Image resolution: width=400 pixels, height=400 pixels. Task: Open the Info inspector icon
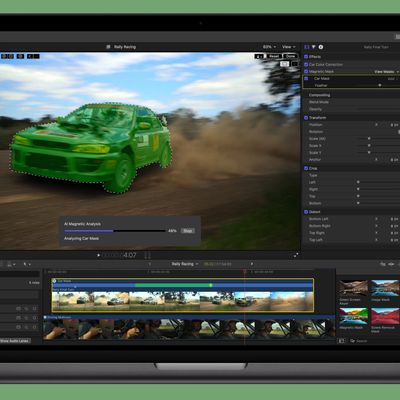[321, 47]
